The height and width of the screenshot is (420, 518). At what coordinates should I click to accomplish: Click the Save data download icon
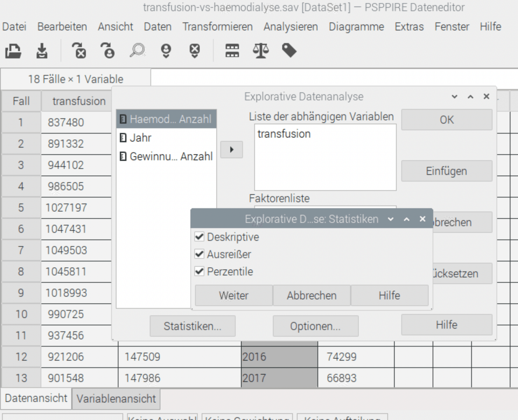(x=42, y=51)
